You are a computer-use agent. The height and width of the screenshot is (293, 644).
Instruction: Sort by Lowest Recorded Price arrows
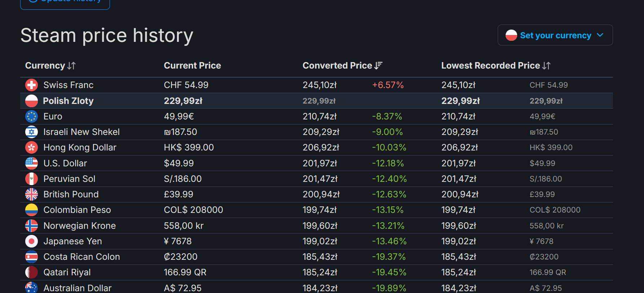coord(546,66)
